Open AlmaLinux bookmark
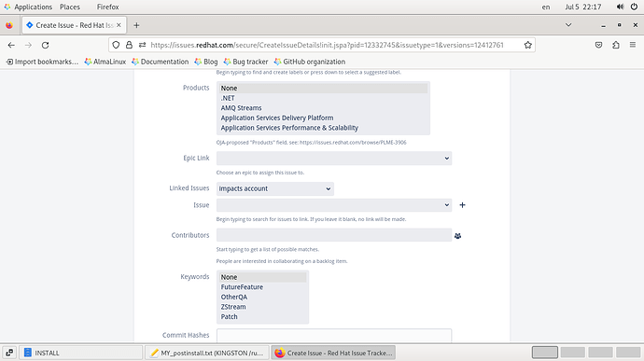 pos(105,62)
